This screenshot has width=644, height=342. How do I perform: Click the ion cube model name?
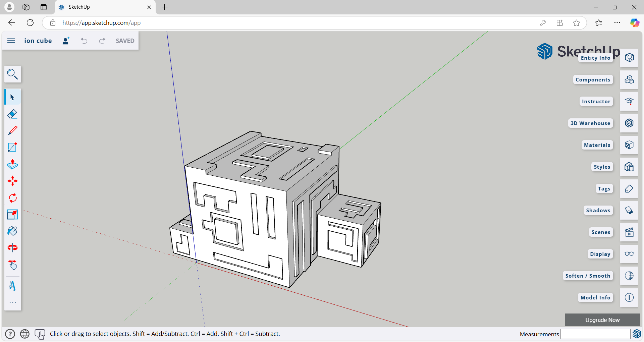point(38,41)
